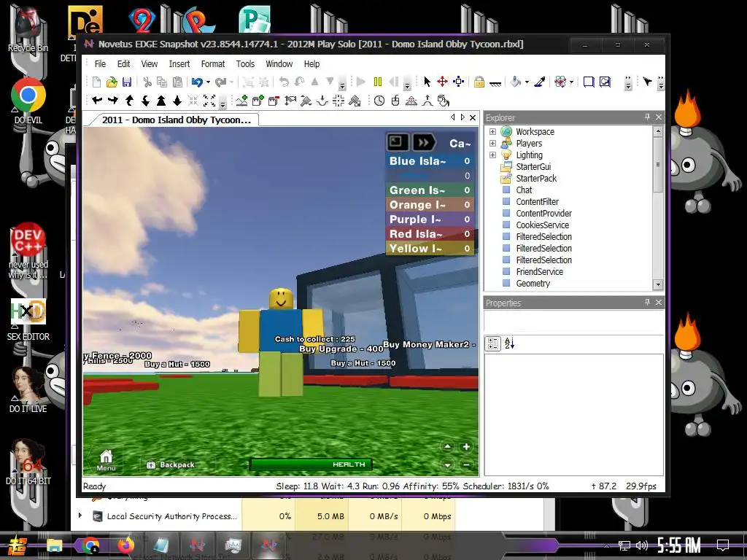This screenshot has width=747, height=560.
Task: Open camera toolbar overflow options arrow
Action: click(222, 104)
